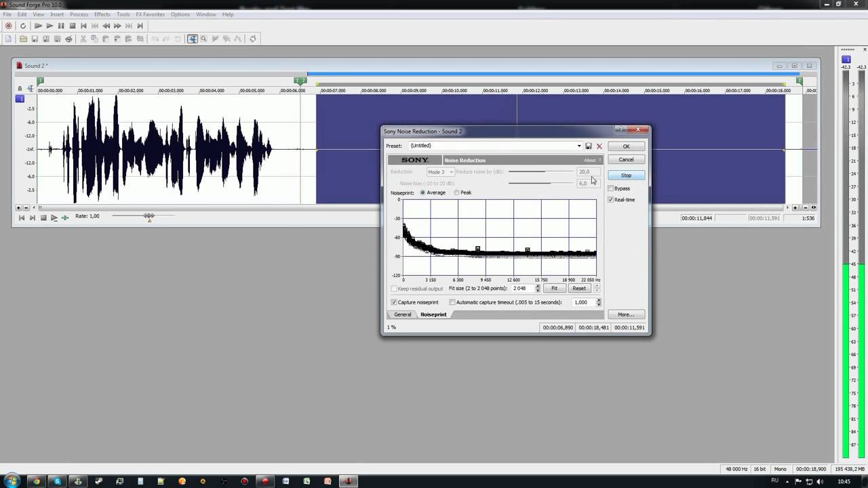Confirm with the OK button
The image size is (868, 488).
point(626,146)
